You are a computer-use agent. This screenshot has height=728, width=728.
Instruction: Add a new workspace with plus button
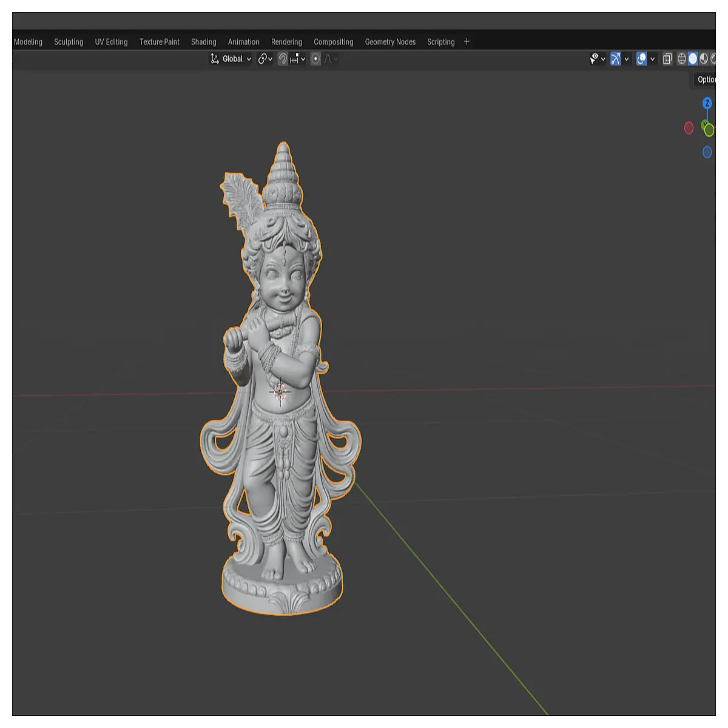coord(467,42)
